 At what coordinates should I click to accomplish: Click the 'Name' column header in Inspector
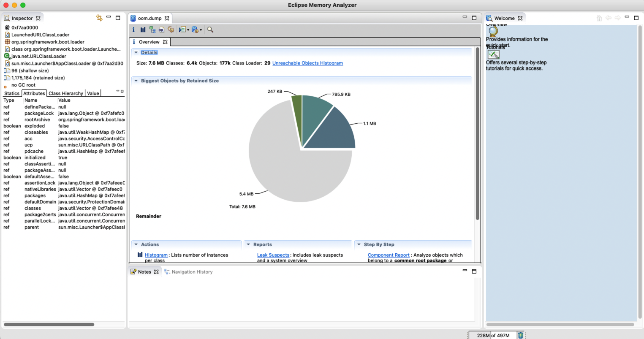[31, 100]
